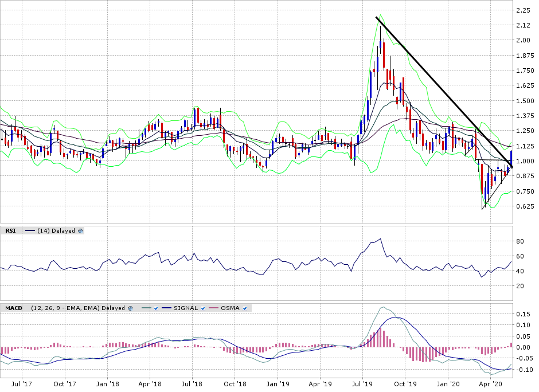
Task: Click the dark blue RSI line color sample
Action: [x=30, y=231]
